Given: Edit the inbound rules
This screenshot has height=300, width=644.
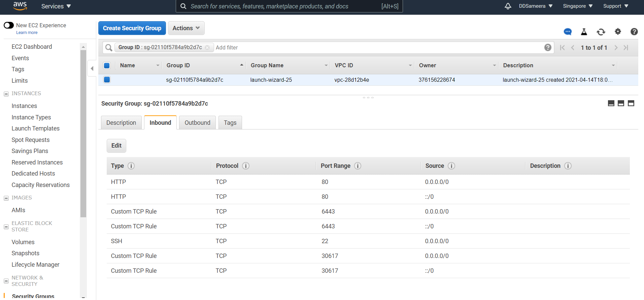Looking at the screenshot, I should (x=116, y=146).
